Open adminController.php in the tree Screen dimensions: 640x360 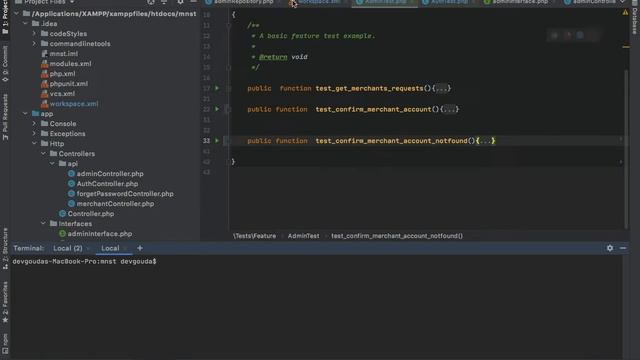pyautogui.click(x=110, y=173)
